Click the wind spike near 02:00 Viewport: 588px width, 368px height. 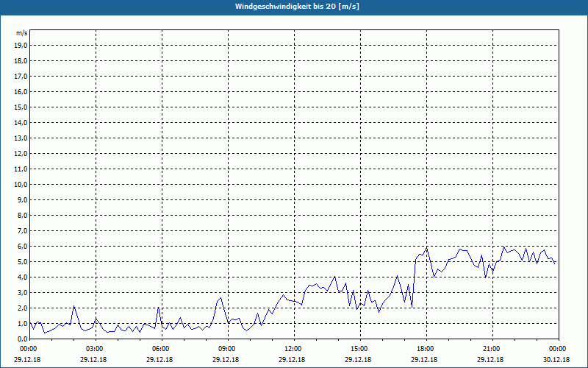pyautogui.click(x=74, y=306)
